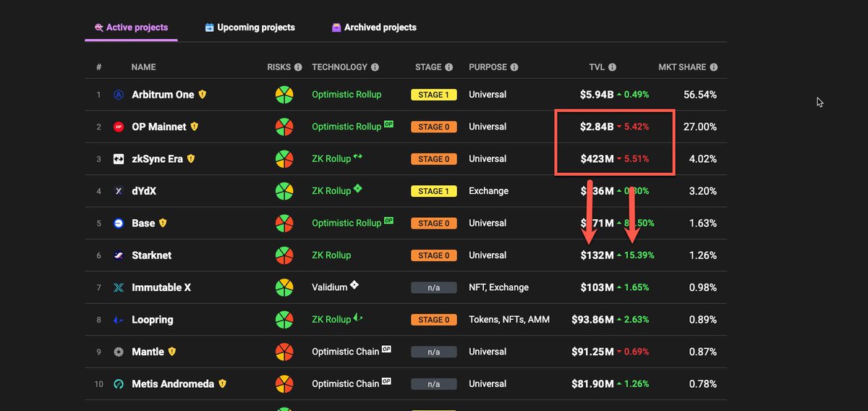Click the Mantle warning shield icon
This screenshot has width=868, height=411.
(172, 352)
